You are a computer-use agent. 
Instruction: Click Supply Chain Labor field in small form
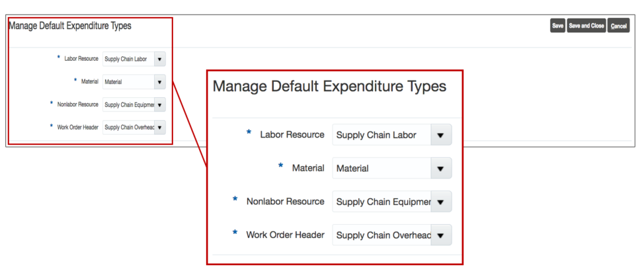[x=128, y=59]
